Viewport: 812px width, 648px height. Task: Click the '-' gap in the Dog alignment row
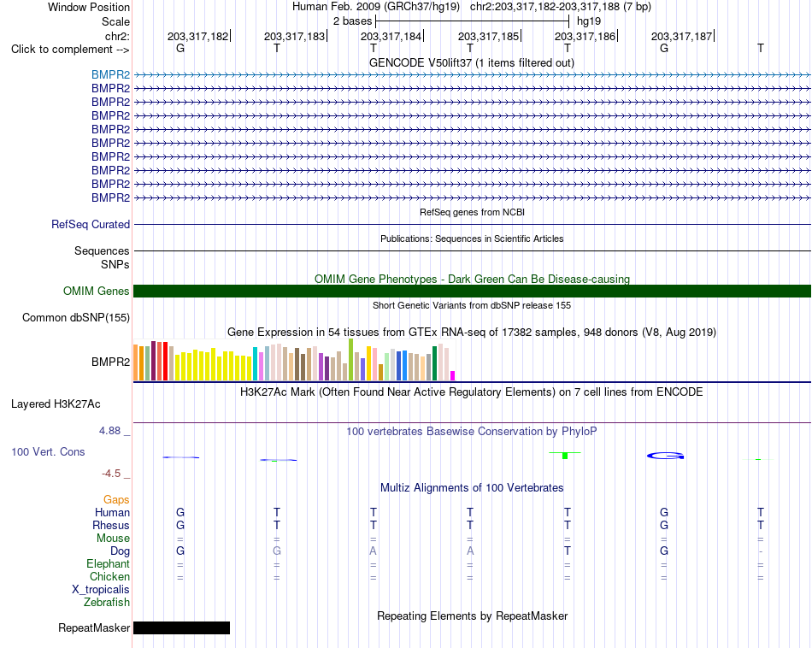click(x=760, y=551)
